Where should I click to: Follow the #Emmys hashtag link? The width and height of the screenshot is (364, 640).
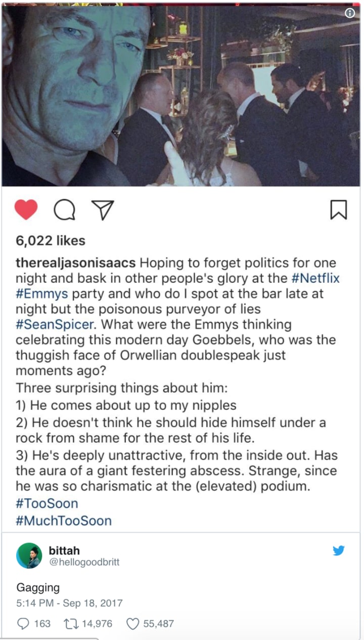(42, 293)
